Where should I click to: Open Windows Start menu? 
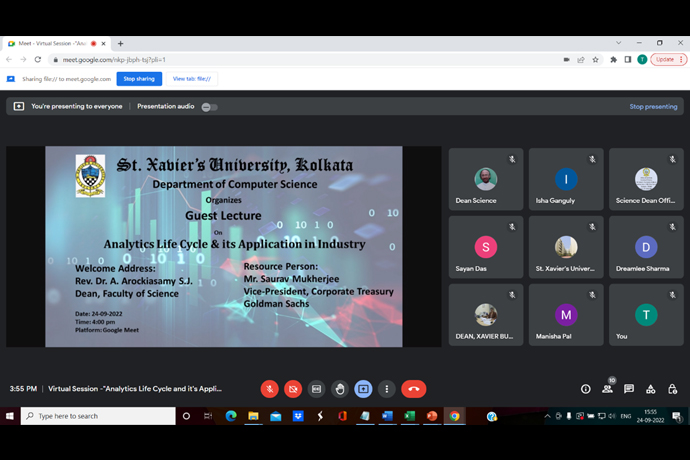[x=10, y=416]
